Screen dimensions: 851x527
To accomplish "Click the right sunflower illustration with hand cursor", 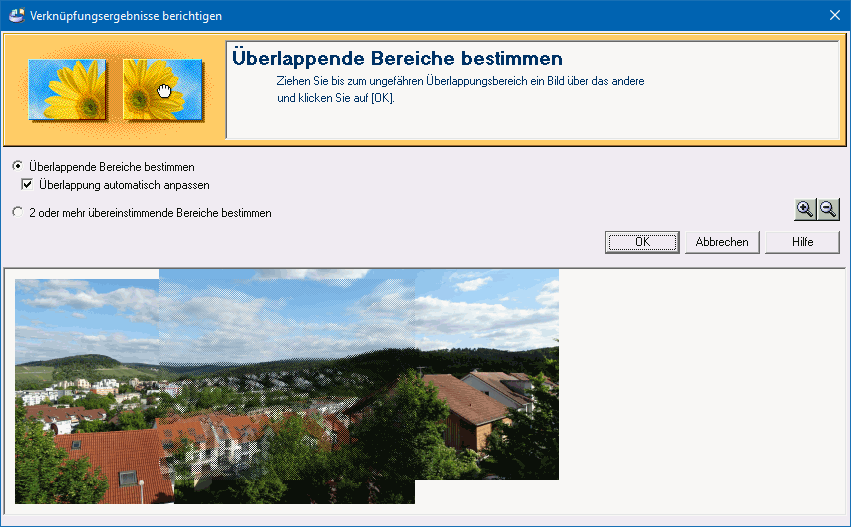I will click(x=162, y=90).
